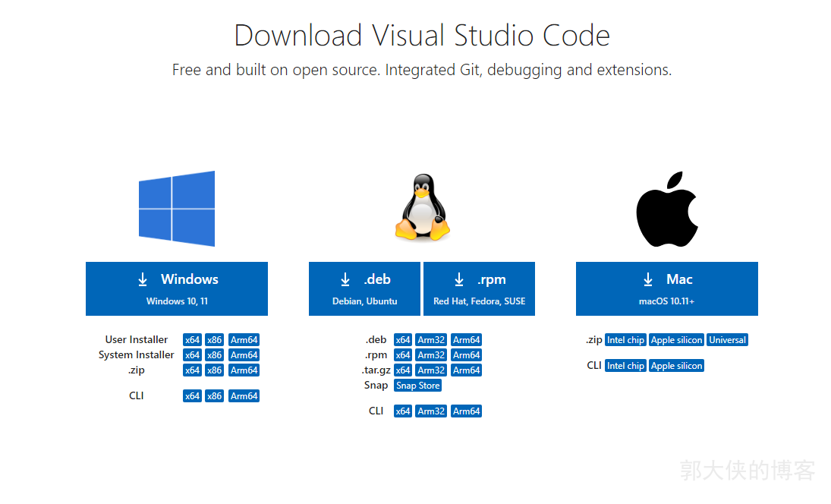This screenshot has height=504, width=831.
Task: Download the Windows CLI x64 build
Action: click(192, 396)
